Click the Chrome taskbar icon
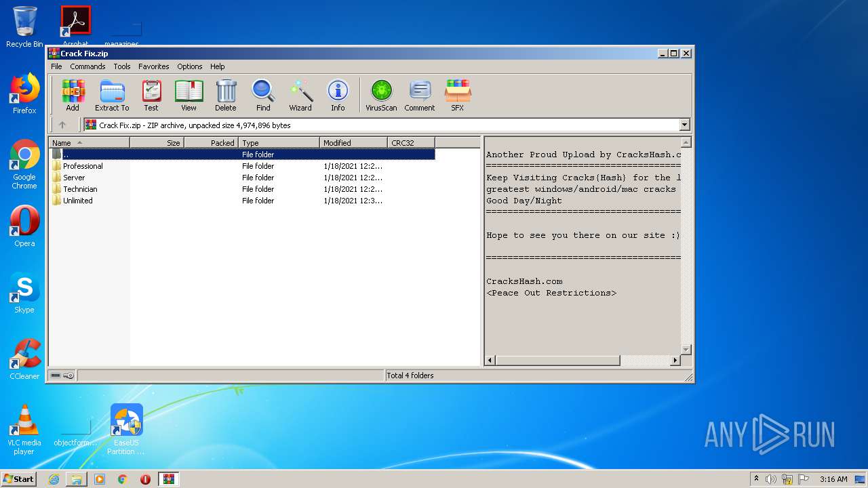This screenshot has height=488, width=868. click(123, 479)
